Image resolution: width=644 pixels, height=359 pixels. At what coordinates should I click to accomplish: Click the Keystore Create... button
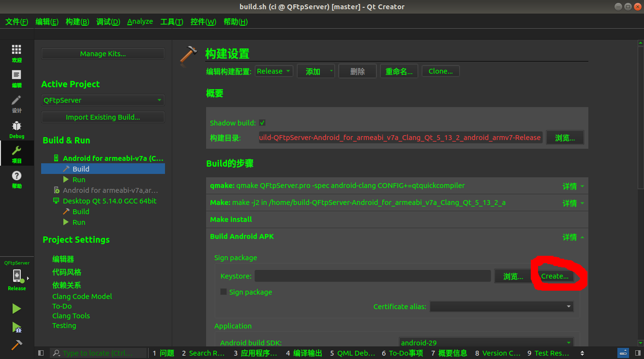[x=555, y=276]
